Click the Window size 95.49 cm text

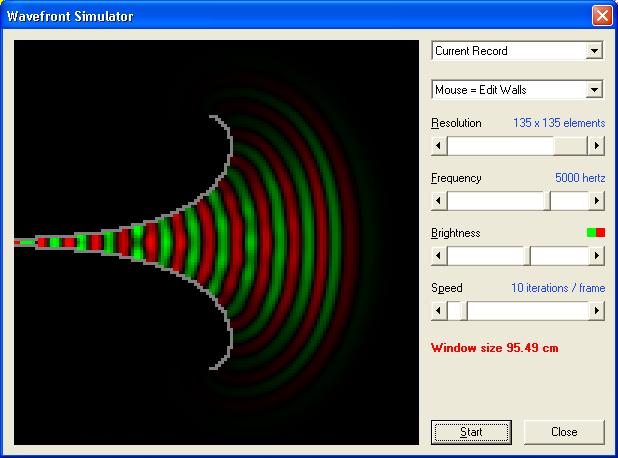coord(495,348)
